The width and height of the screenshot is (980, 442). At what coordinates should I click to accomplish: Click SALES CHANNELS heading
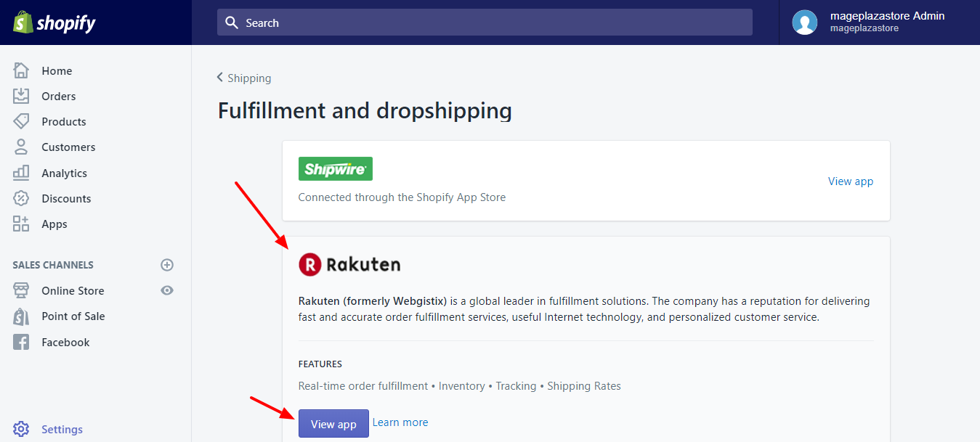pos(53,265)
